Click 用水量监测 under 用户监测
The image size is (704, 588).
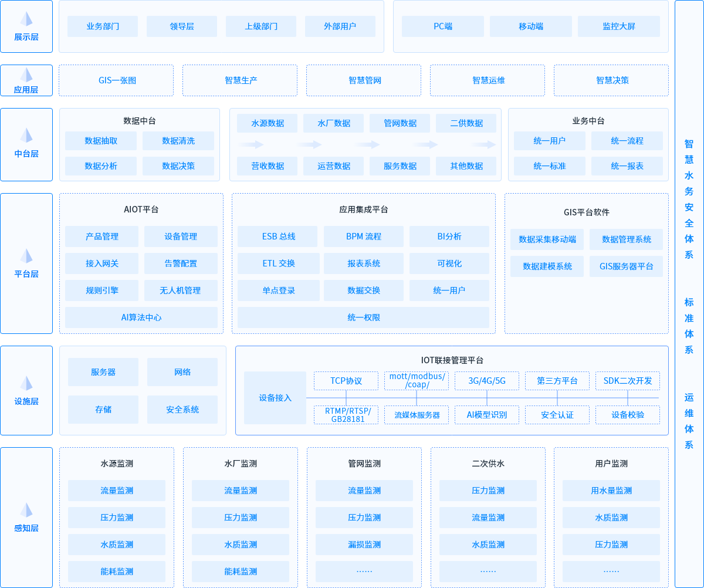[x=611, y=491]
